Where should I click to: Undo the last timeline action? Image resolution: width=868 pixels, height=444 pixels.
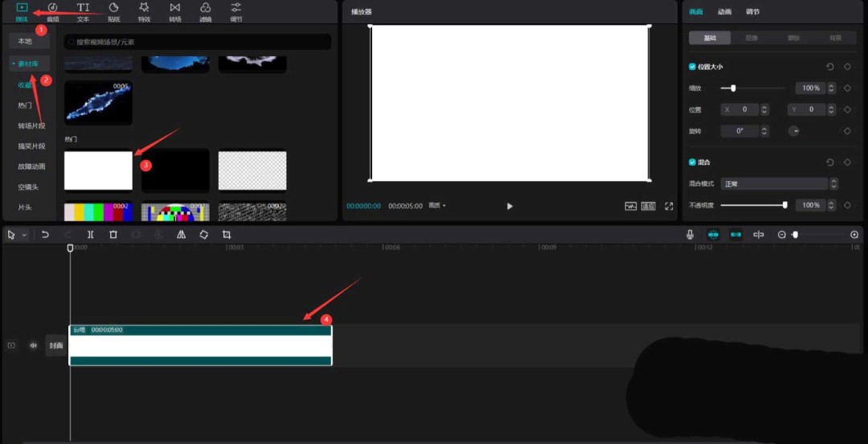(45, 235)
